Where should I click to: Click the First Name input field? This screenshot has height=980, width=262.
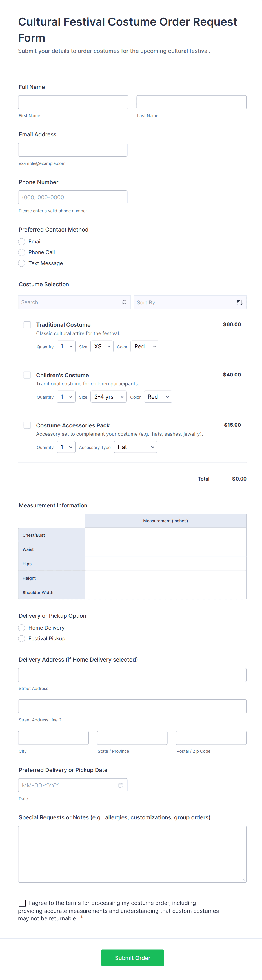(x=73, y=102)
